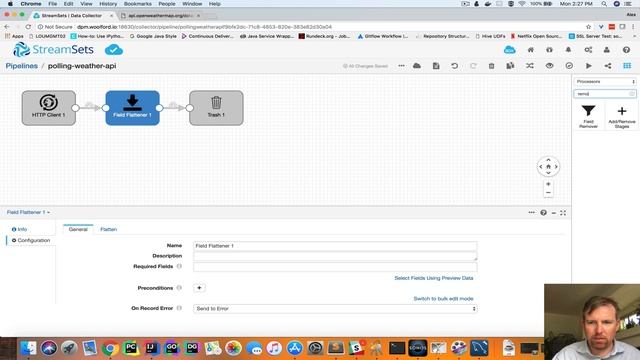Open properties panel more options ellipsis
Image resolution: width=640 pixels, height=360 pixels.
[531, 212]
